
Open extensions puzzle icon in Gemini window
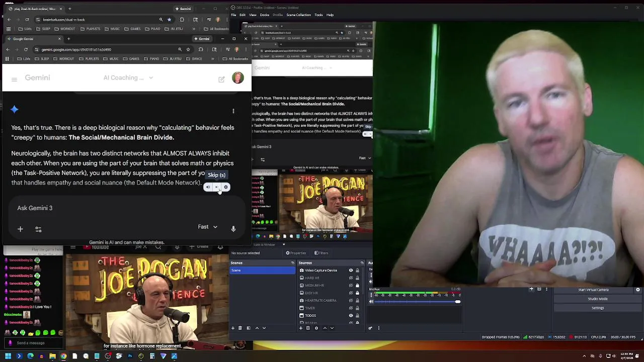(201, 49)
